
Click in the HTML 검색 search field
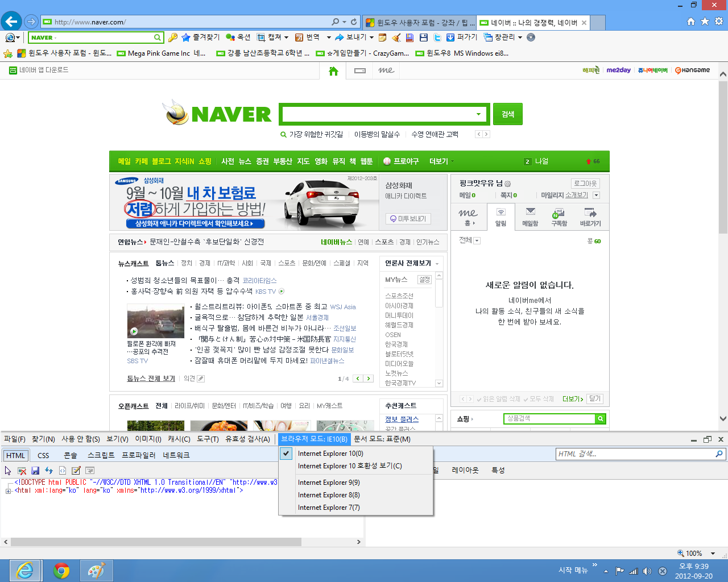(635, 454)
